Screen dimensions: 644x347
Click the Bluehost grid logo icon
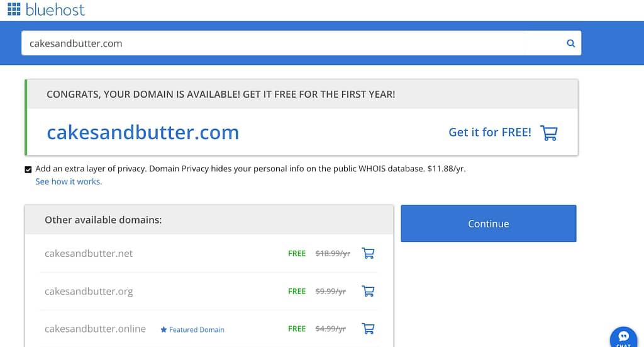(x=14, y=9)
